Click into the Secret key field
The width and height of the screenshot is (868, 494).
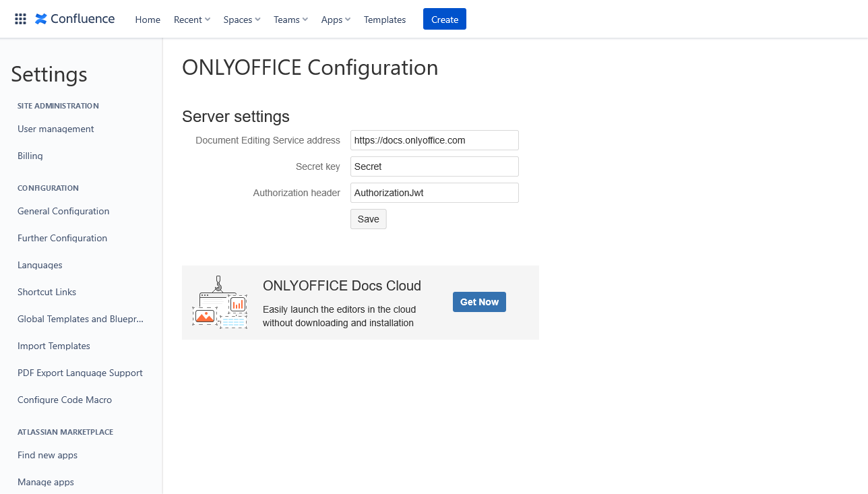click(435, 166)
